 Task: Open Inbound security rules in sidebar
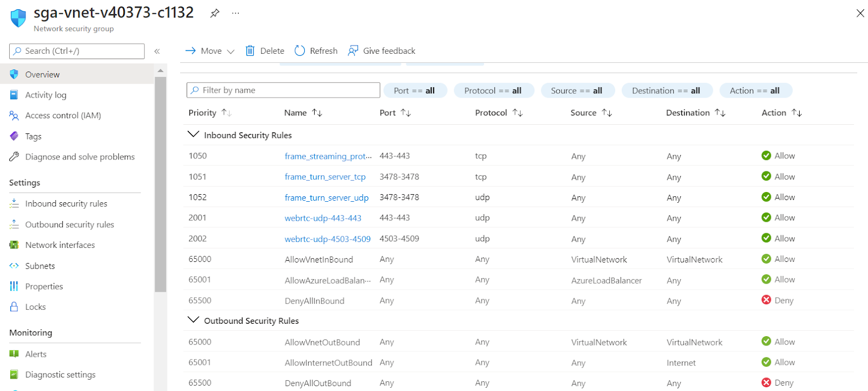(66, 204)
